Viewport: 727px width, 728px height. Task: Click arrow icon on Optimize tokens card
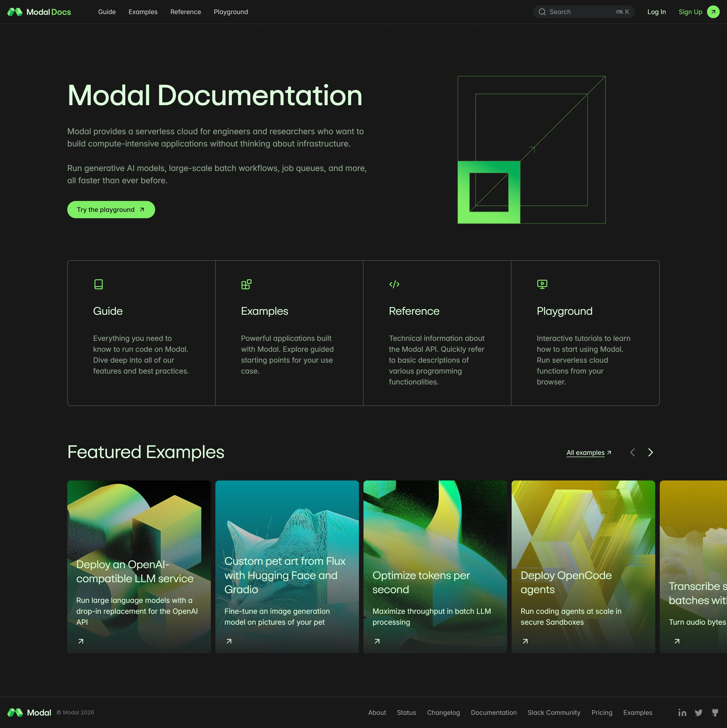coord(377,641)
